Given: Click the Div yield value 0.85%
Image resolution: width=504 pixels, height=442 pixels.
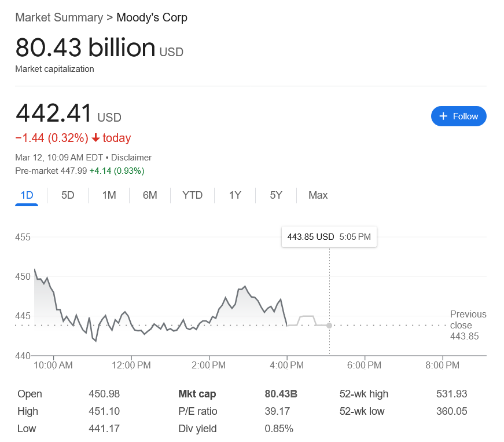Looking at the screenshot, I should (279, 429).
